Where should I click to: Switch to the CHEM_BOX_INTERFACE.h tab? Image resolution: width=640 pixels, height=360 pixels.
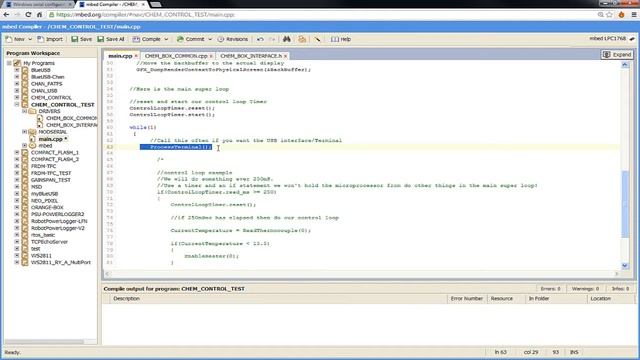(251, 56)
